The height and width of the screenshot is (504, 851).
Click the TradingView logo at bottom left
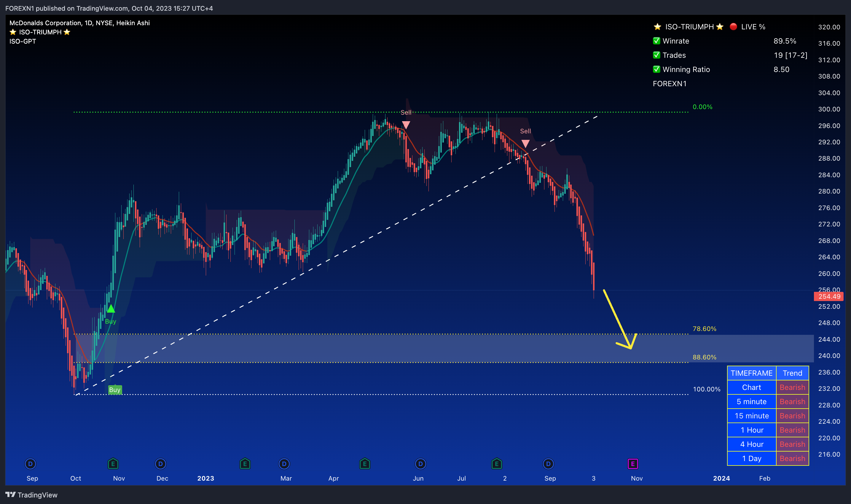[x=31, y=495]
